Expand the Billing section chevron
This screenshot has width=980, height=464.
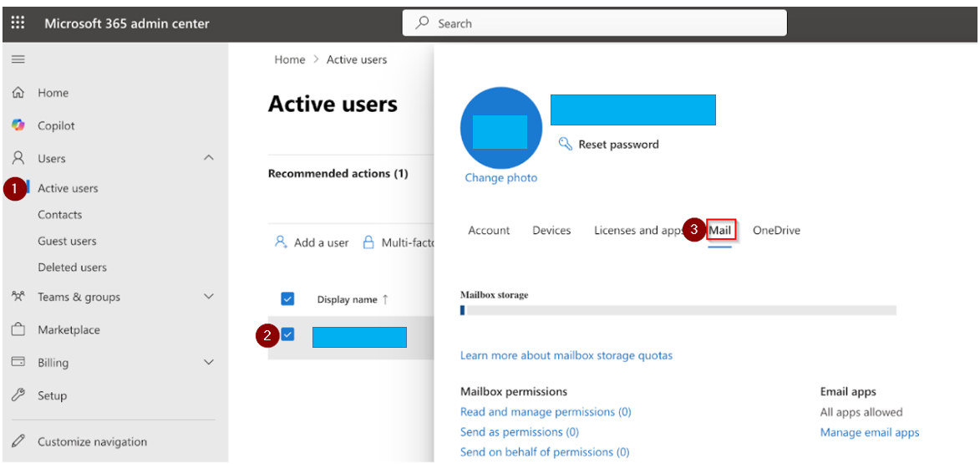(209, 362)
